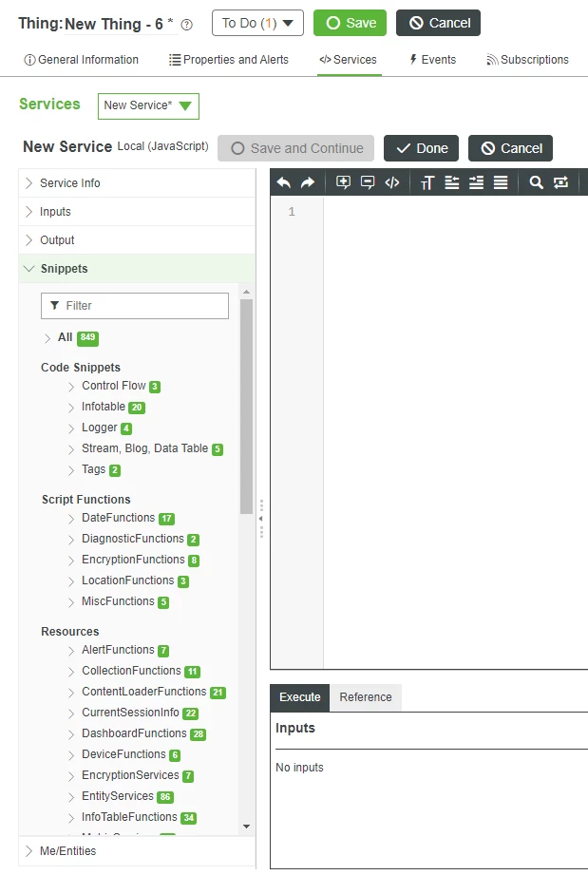Open the General Information tab

click(x=82, y=60)
